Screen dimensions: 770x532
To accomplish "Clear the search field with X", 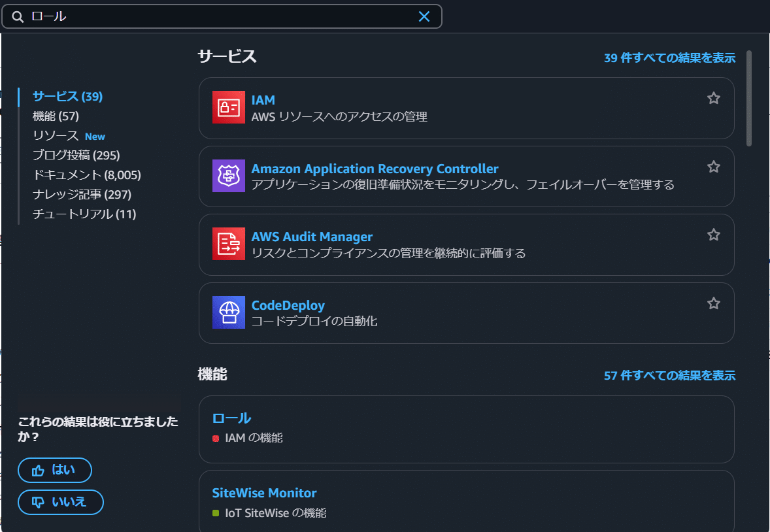I will pyautogui.click(x=424, y=17).
